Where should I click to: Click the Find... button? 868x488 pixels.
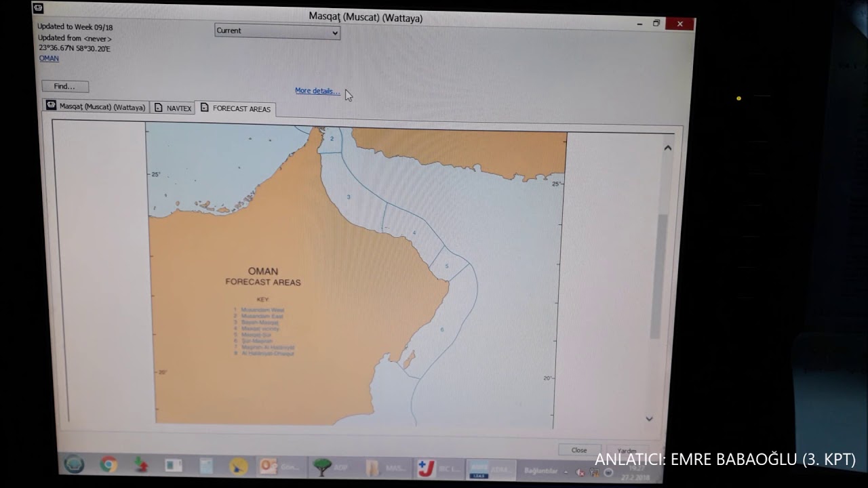click(65, 87)
